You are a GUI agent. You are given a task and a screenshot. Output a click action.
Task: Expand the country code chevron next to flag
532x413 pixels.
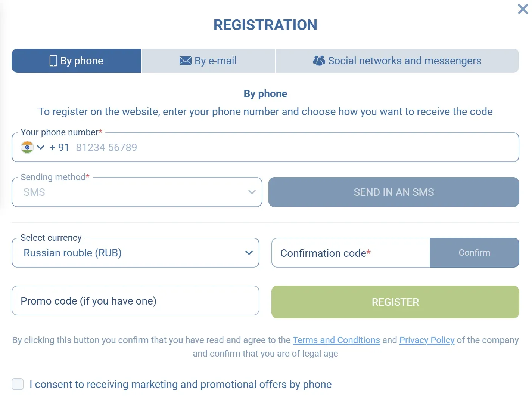click(41, 147)
